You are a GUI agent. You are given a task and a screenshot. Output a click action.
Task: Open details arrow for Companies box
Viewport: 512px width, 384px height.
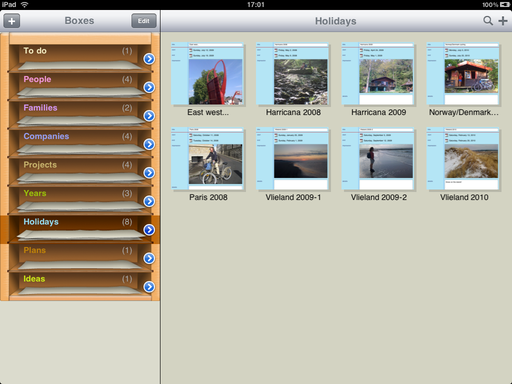pos(149,144)
